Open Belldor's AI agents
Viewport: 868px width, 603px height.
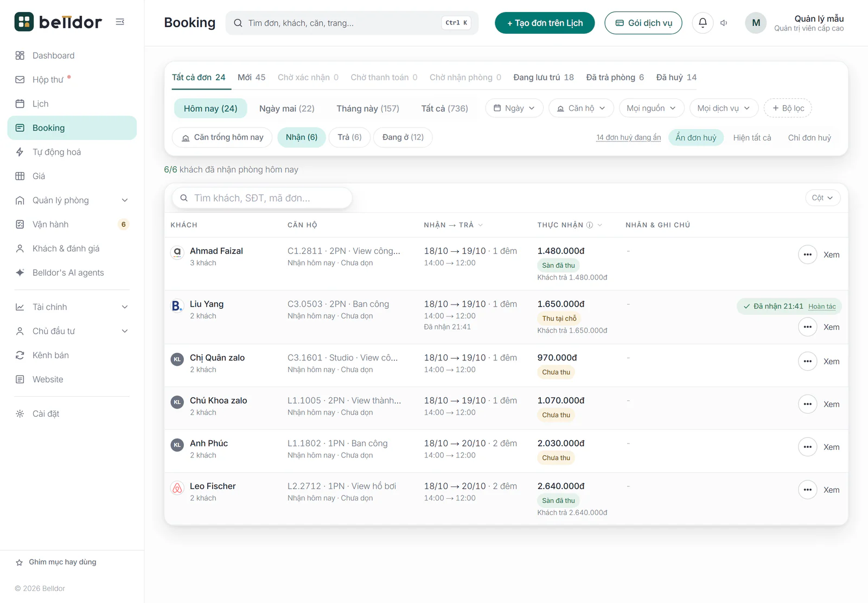[72, 272]
